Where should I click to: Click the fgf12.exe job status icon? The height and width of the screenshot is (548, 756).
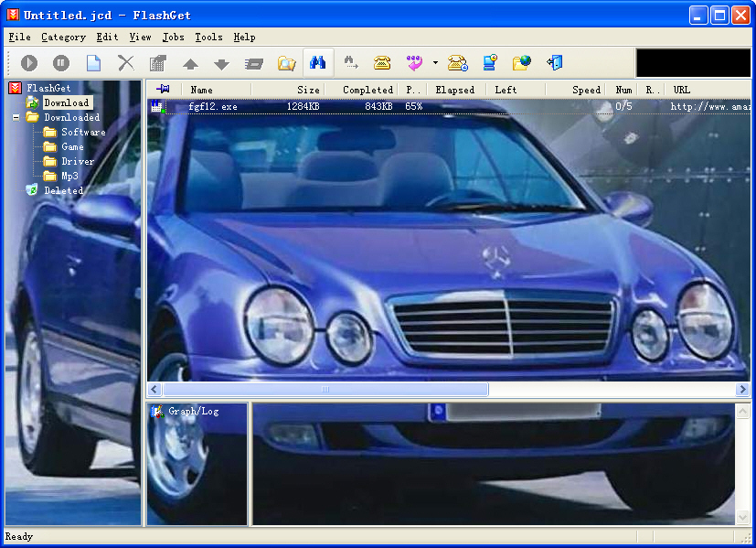156,106
